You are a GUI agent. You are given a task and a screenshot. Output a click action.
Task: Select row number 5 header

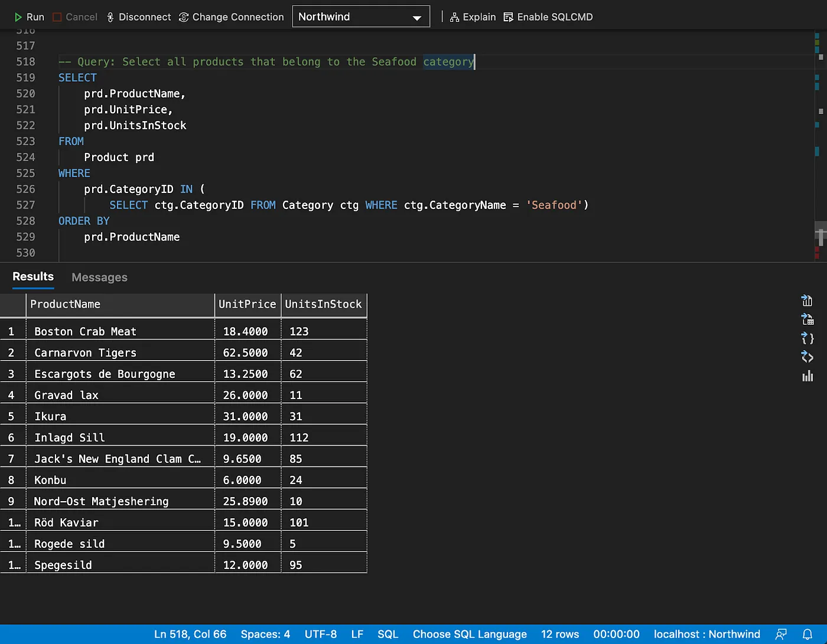(12, 416)
